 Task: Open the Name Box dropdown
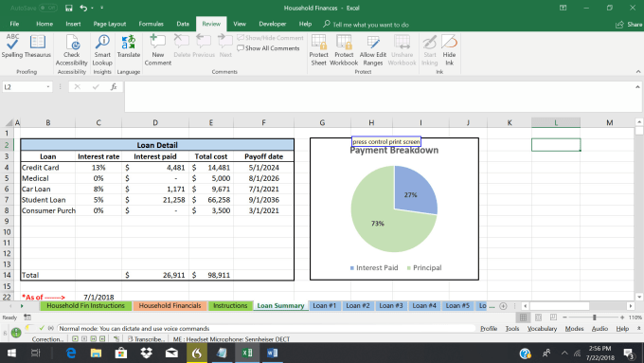coord(48,87)
